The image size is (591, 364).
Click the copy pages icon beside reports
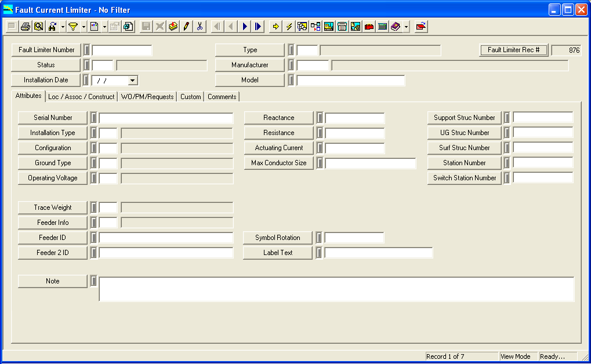click(128, 27)
